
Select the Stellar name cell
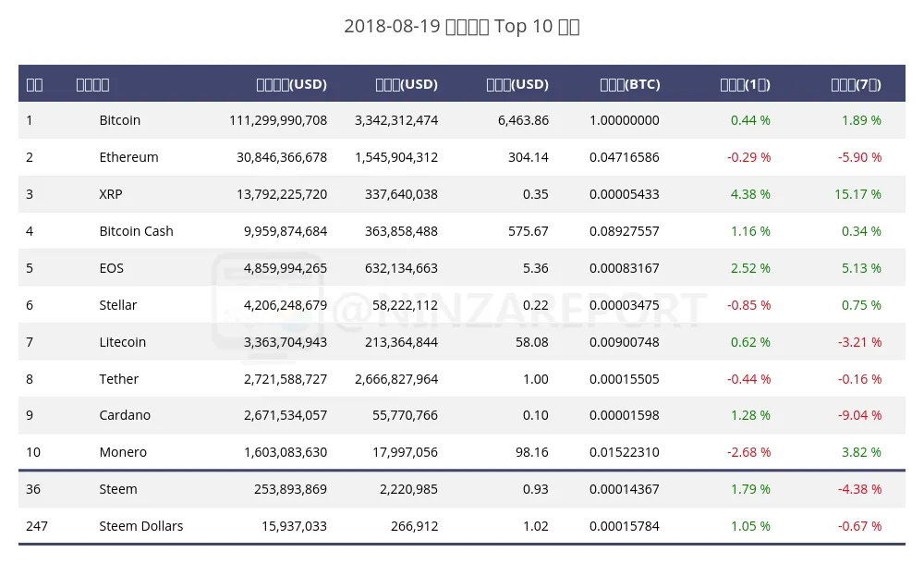118,306
